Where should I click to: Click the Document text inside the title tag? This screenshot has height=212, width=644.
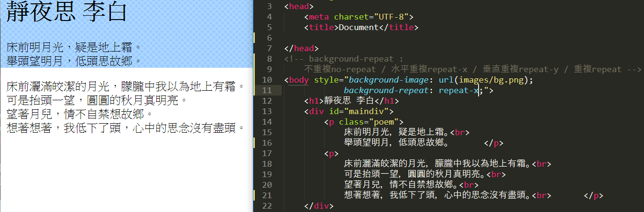click(x=359, y=27)
